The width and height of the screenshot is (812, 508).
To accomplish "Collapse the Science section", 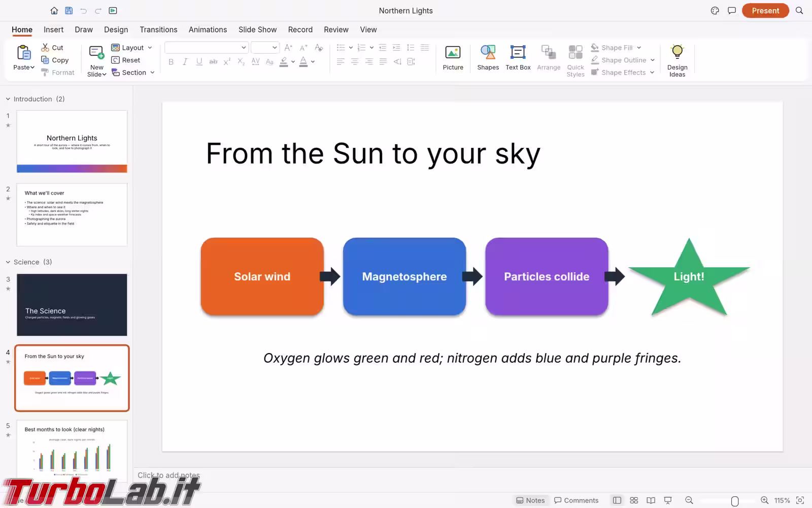I will (8, 262).
